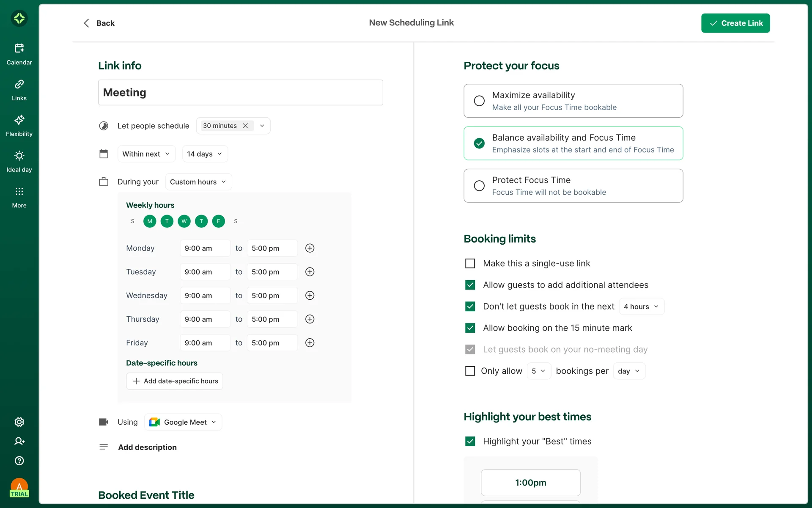Enable Make this a single-use link
Screen dimensions: 812x508
(x=470, y=263)
